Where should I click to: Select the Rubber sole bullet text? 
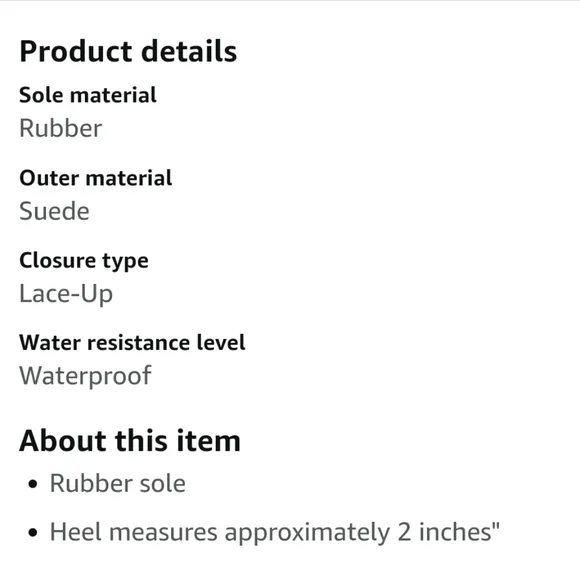pos(118,483)
